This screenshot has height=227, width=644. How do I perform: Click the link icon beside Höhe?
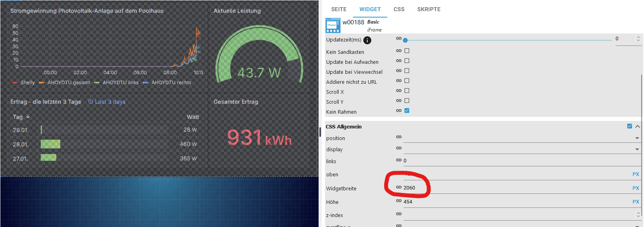[399, 201]
